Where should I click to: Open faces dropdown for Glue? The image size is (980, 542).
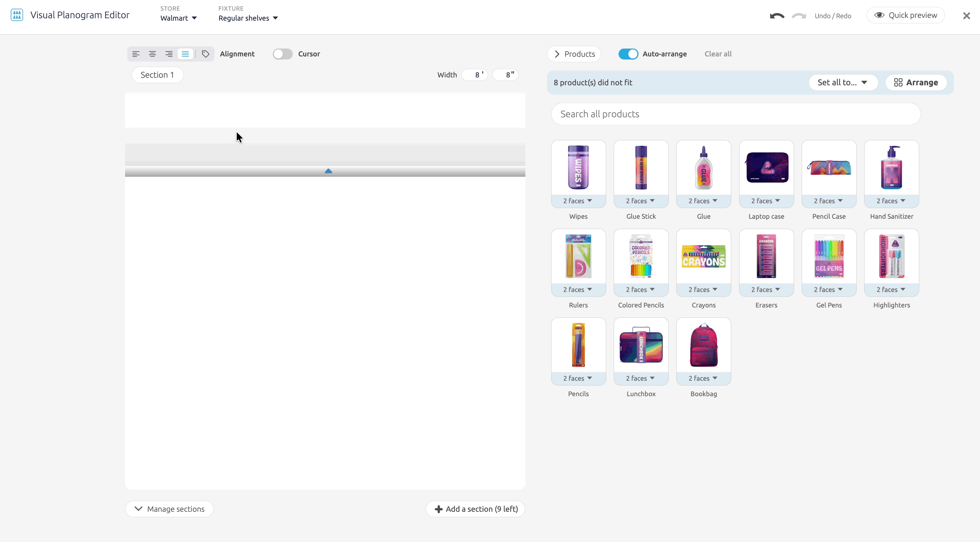click(703, 201)
